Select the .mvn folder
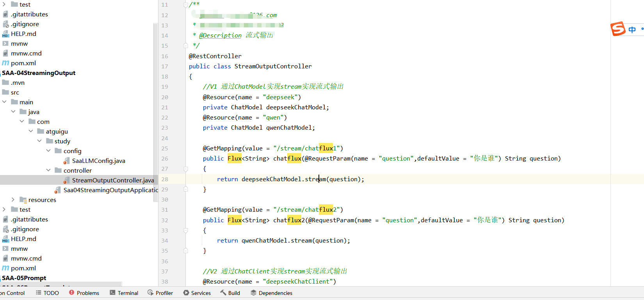Viewport: 644px width, 300px height. click(x=18, y=82)
